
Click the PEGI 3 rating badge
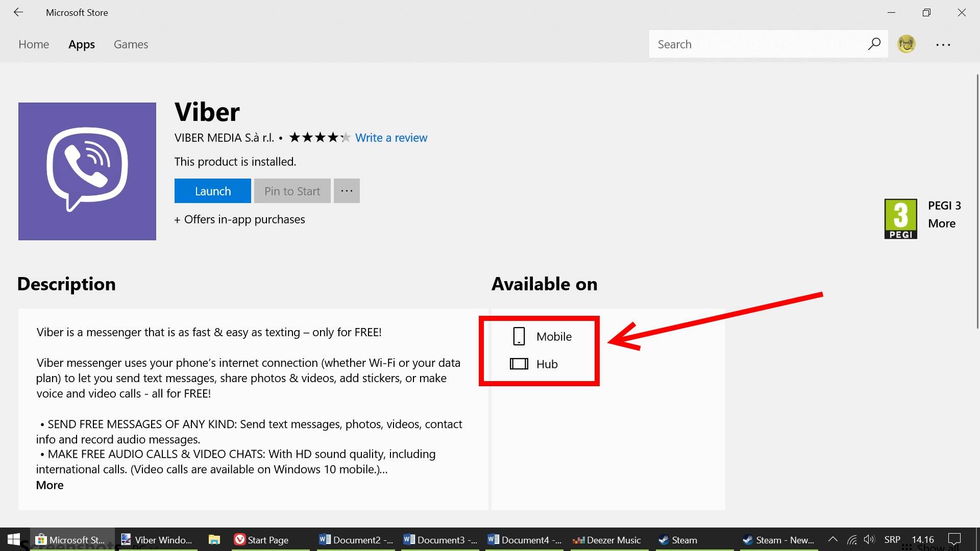coord(900,219)
